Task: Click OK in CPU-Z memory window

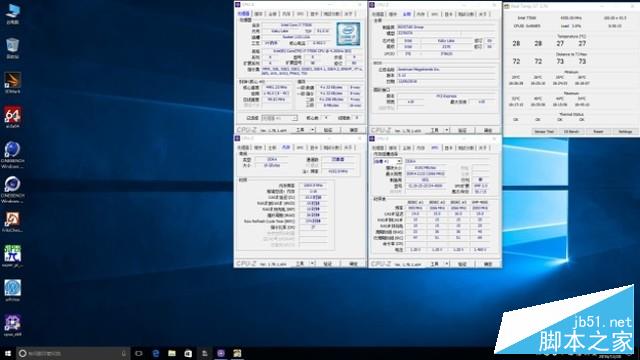Action: coord(353,264)
